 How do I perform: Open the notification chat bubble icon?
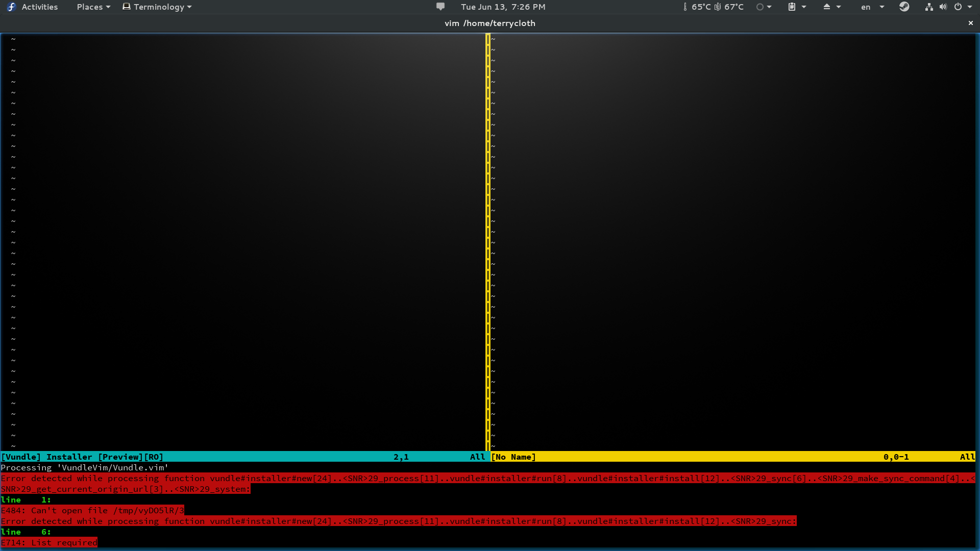(x=440, y=7)
